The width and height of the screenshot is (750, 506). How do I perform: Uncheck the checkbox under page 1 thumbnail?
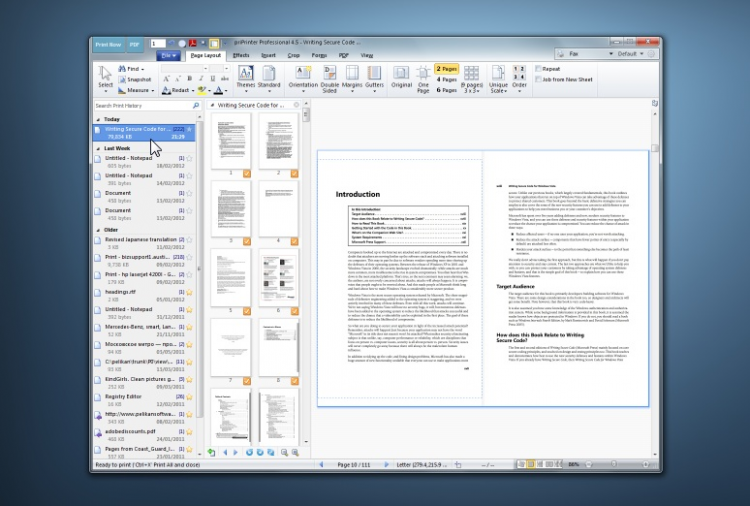[x=247, y=174]
